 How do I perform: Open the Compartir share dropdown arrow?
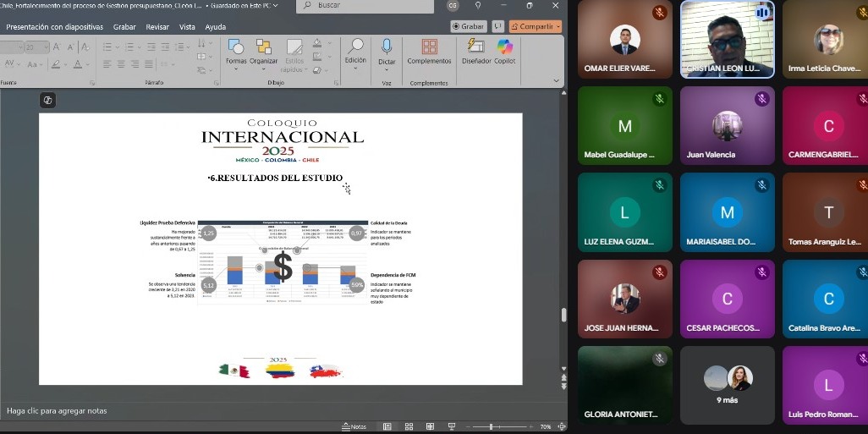pos(558,26)
